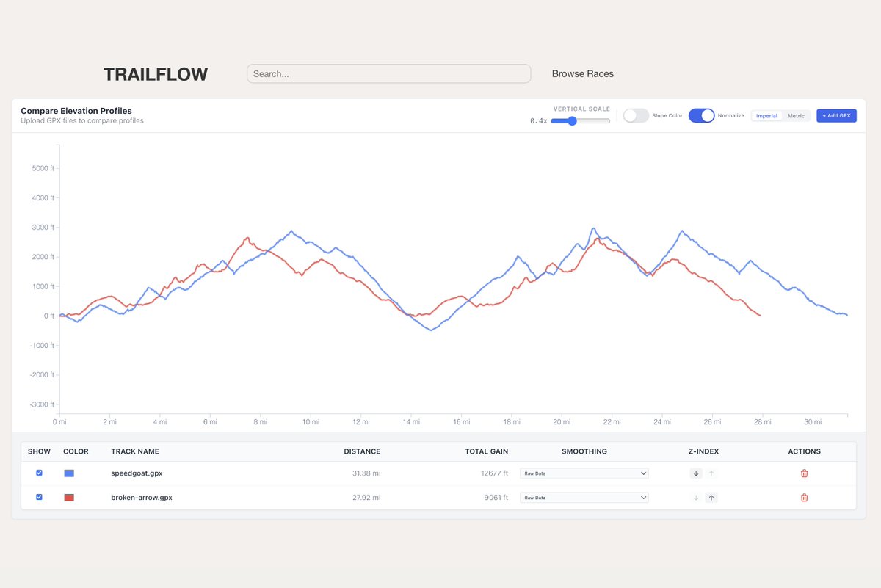Select the speedgoat.gpx track name
Screen dimensions: 881x588
(x=137, y=473)
